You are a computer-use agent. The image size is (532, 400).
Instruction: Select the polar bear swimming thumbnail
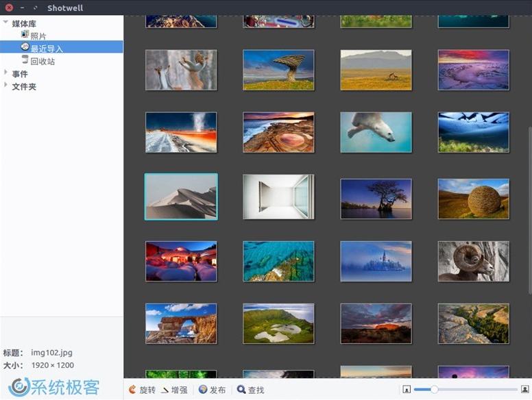click(376, 132)
